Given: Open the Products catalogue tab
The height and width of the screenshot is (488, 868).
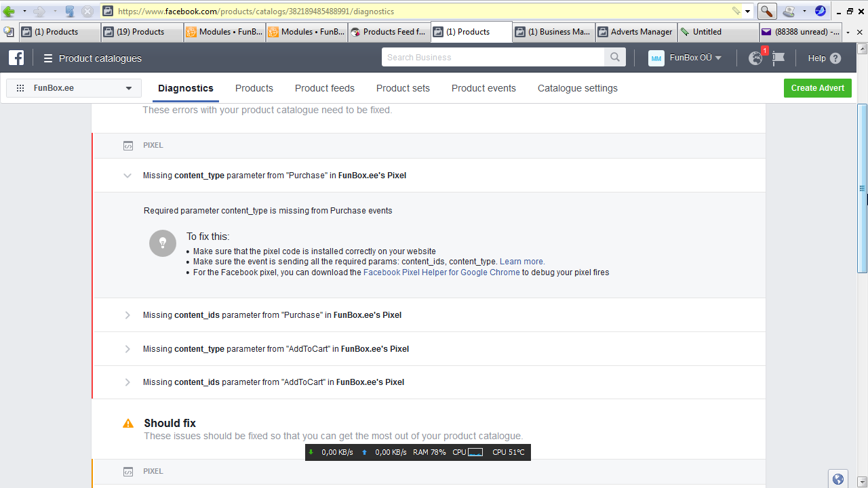Looking at the screenshot, I should 254,88.
